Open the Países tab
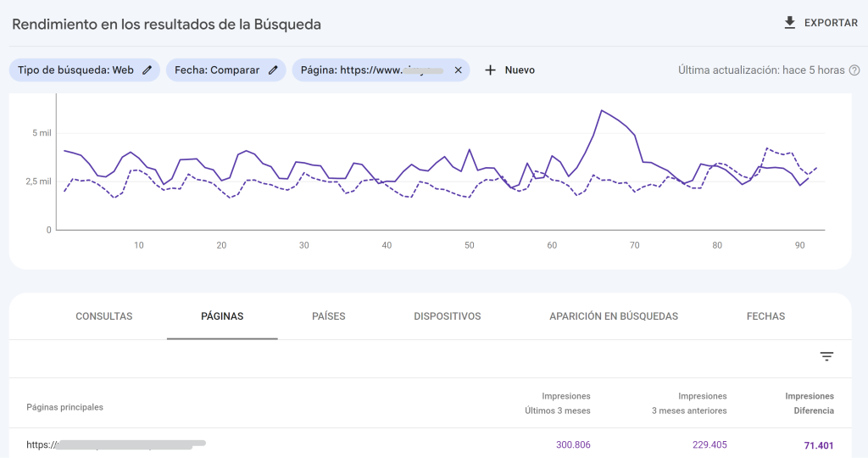This screenshot has height=458, width=868. click(329, 316)
